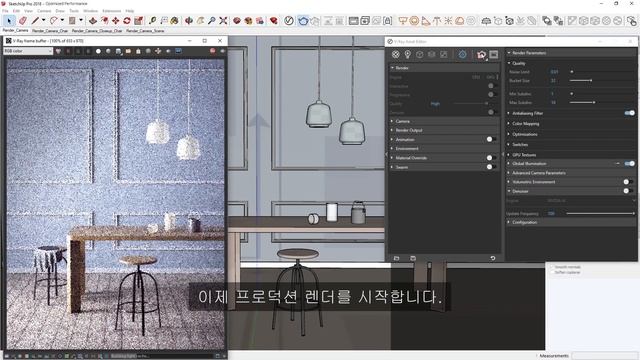Switch to Render_Camera scene tab
640x360 pixels.
(x=15, y=30)
